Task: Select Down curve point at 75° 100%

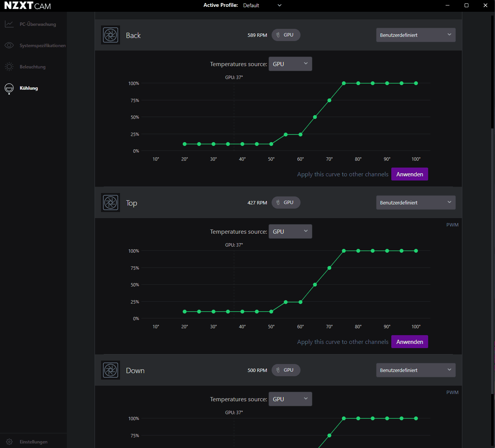Action: coord(344,418)
